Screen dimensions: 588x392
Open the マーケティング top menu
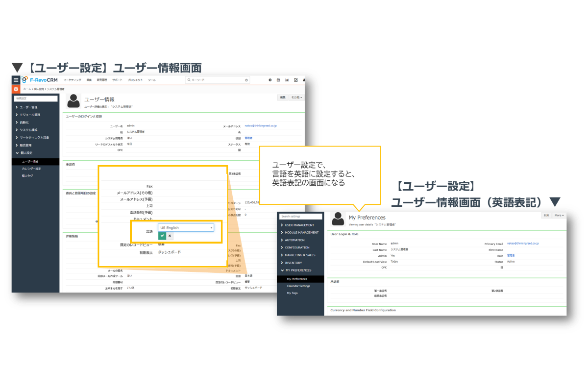click(x=72, y=80)
